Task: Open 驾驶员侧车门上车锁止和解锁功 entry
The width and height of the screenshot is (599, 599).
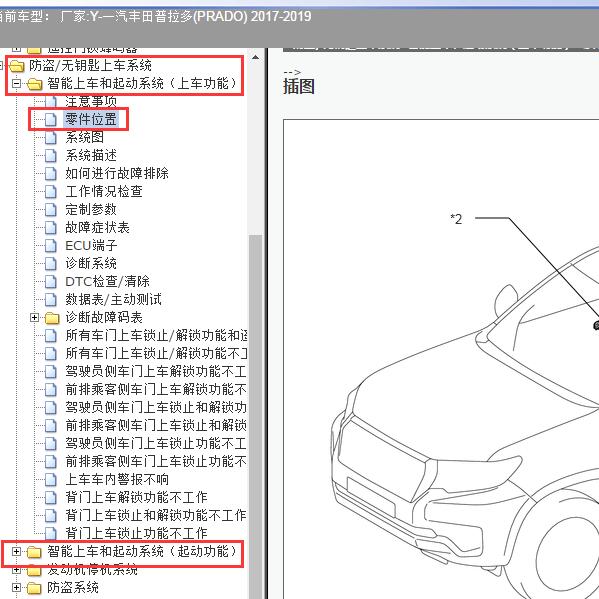Action: (x=156, y=407)
